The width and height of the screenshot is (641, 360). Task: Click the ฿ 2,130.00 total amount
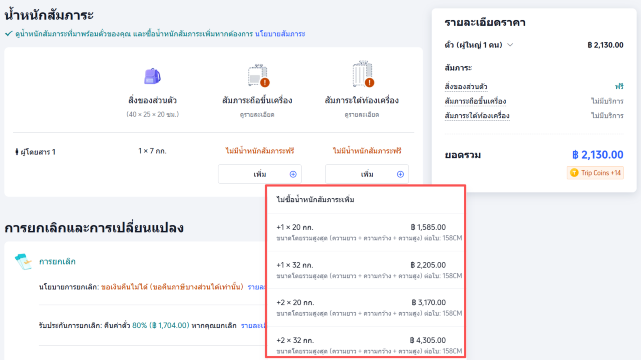(598, 155)
